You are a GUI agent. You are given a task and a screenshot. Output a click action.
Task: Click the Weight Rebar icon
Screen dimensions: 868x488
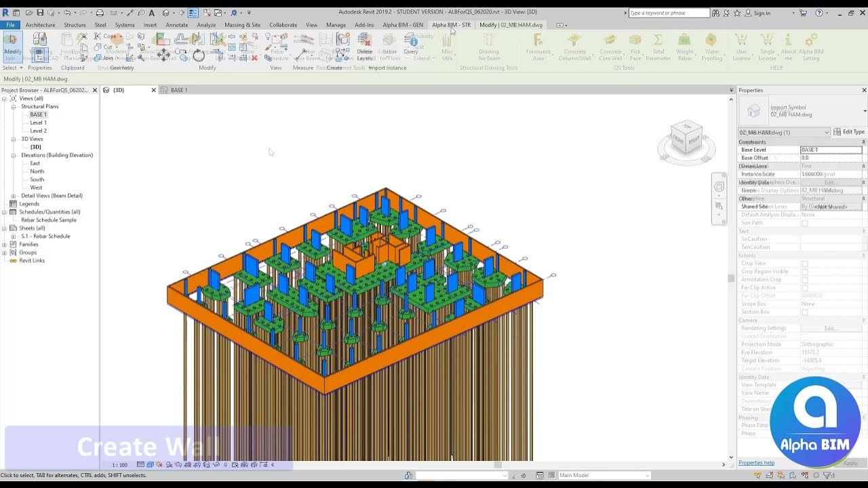tap(685, 47)
